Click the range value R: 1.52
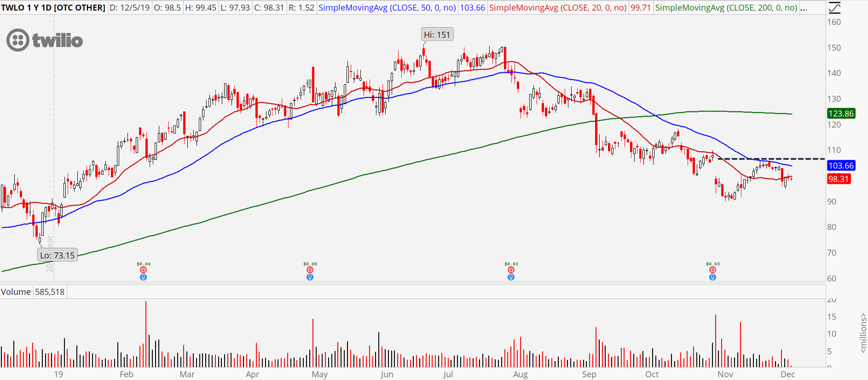868x380 pixels. pos(301,8)
